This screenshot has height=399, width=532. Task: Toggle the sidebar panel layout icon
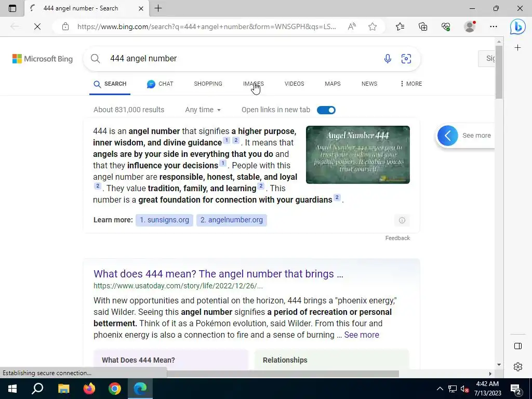(x=518, y=346)
